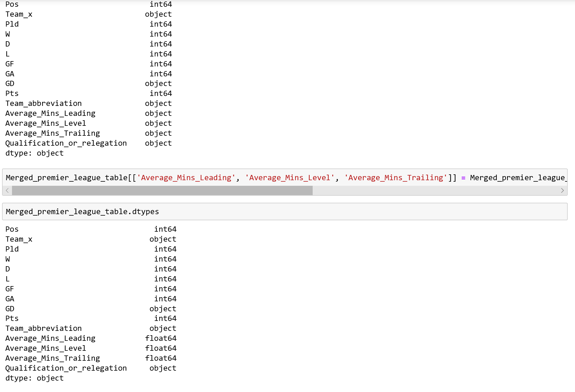This screenshot has width=575, height=392.
Task: Click Team_x label in lower output
Action: click(19, 239)
